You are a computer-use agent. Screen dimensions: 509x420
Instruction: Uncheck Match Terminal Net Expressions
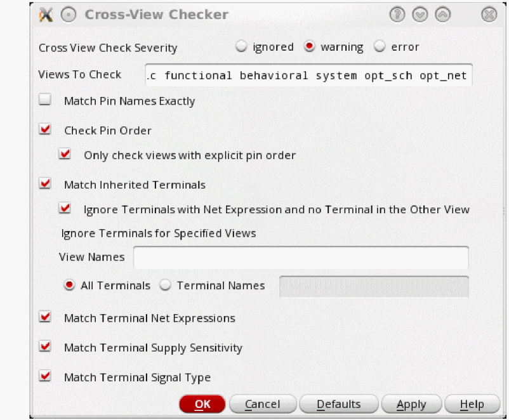click(x=45, y=317)
